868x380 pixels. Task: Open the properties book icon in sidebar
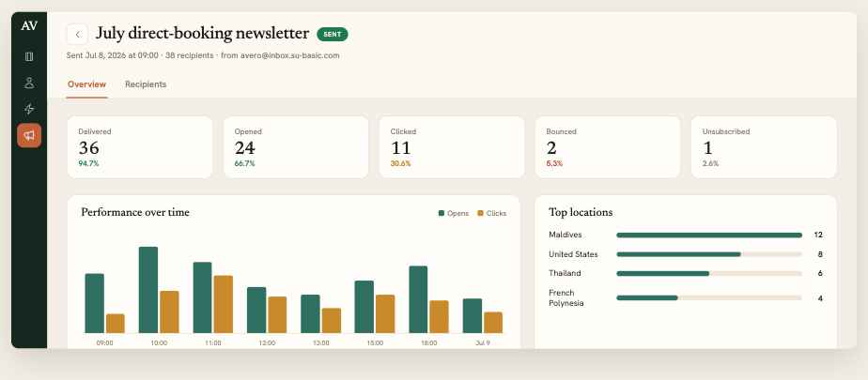coord(29,56)
